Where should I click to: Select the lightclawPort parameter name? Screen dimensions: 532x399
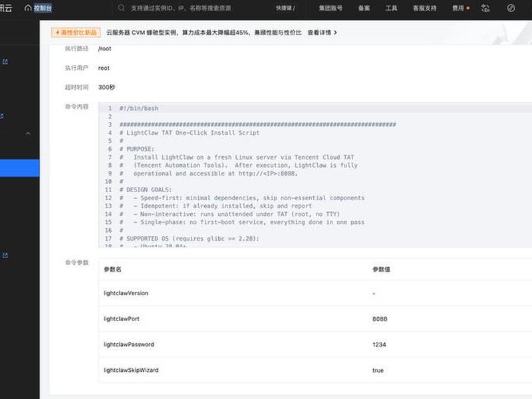coord(122,319)
